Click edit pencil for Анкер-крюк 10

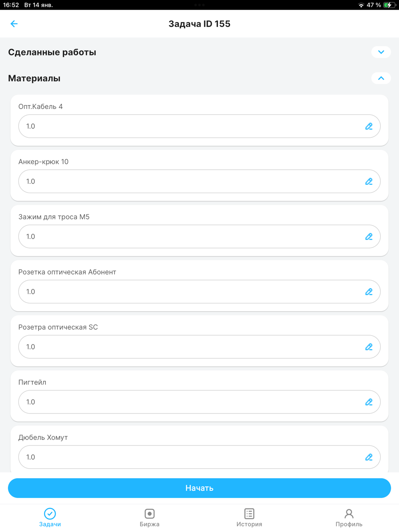pyautogui.click(x=369, y=182)
